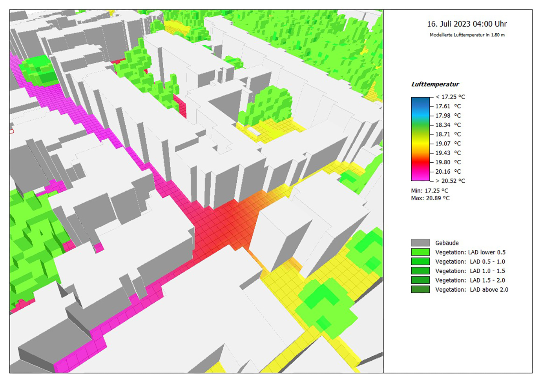The image size is (542, 392).
Task: Select the 19.80 °C scale tick label
Action: tap(448, 162)
